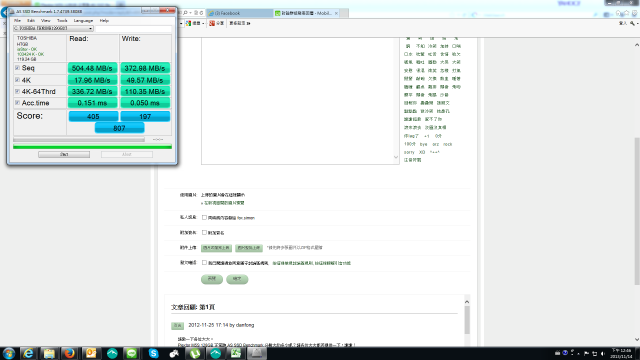Viewport: 640px width, 360px height.
Task: Open Outlook taskbar icon
Action: 91,353
